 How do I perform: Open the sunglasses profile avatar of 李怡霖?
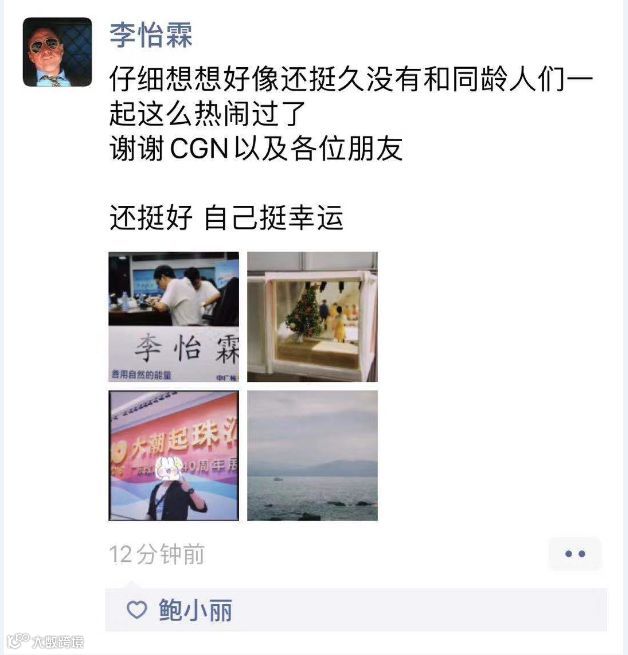click(57, 52)
